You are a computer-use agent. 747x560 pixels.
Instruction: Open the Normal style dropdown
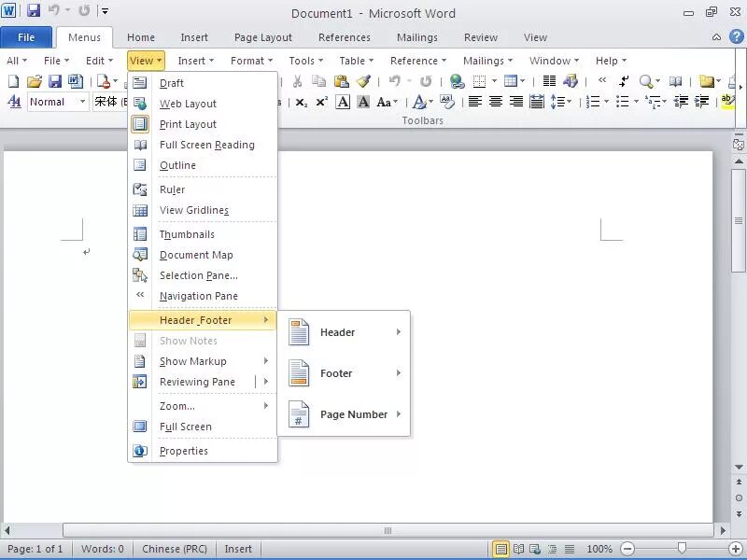tap(82, 102)
